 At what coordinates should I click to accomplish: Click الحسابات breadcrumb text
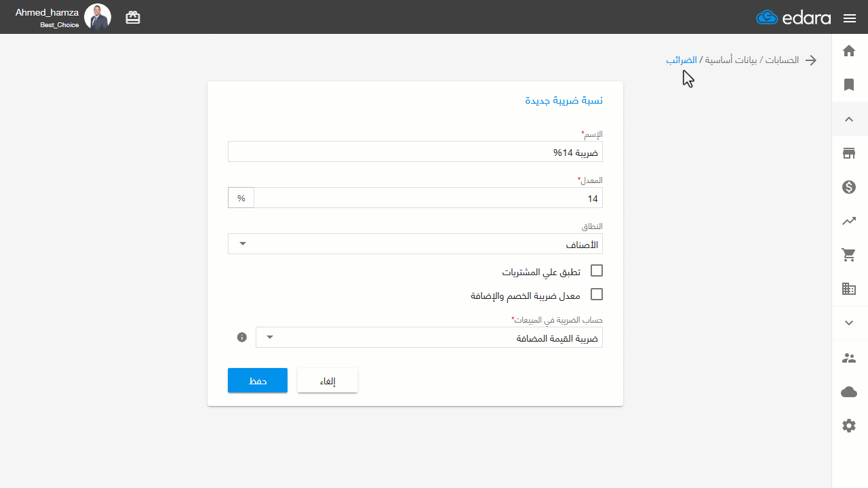coord(783,60)
